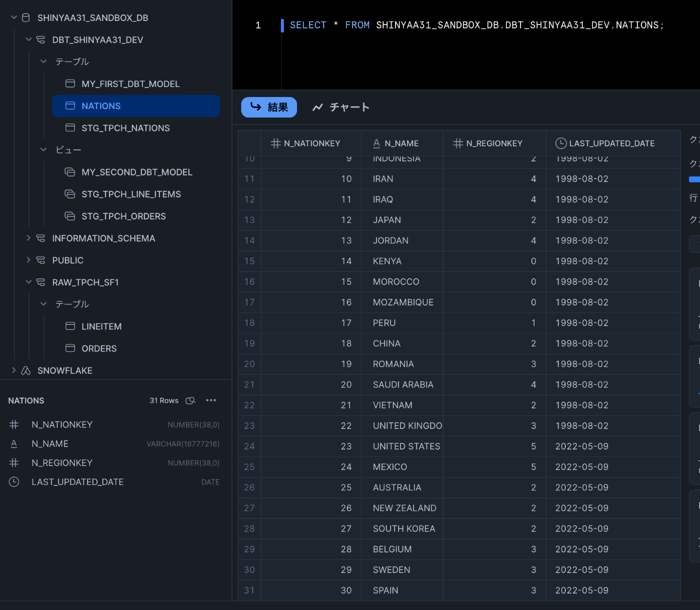Click the DBT_SHINYAA31_DEV schema icon
The image size is (700, 610).
[40, 39]
